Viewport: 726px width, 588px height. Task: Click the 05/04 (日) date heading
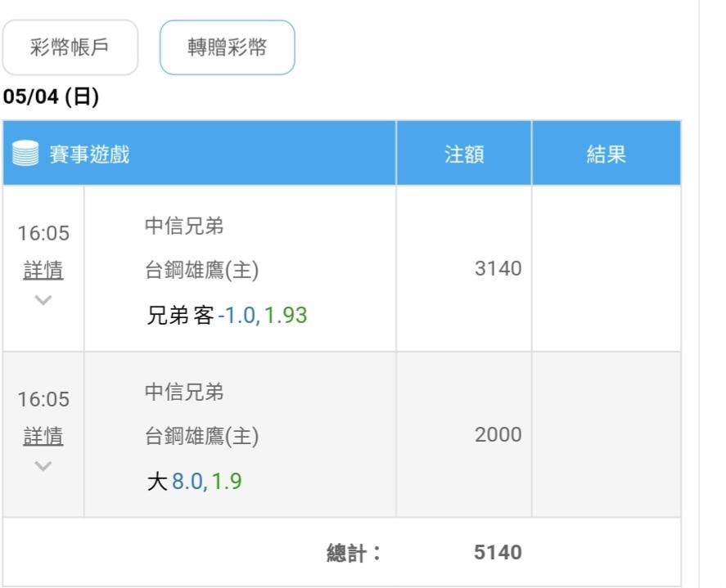pyautogui.click(x=51, y=97)
